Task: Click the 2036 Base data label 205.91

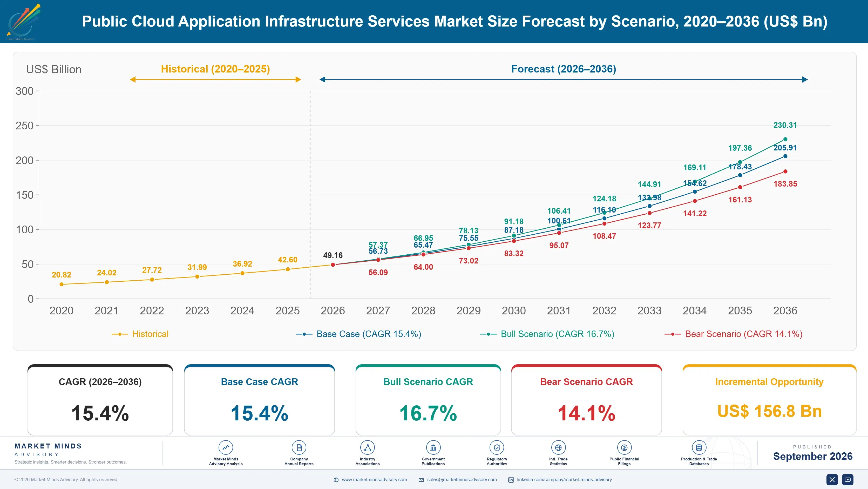Action: (785, 148)
